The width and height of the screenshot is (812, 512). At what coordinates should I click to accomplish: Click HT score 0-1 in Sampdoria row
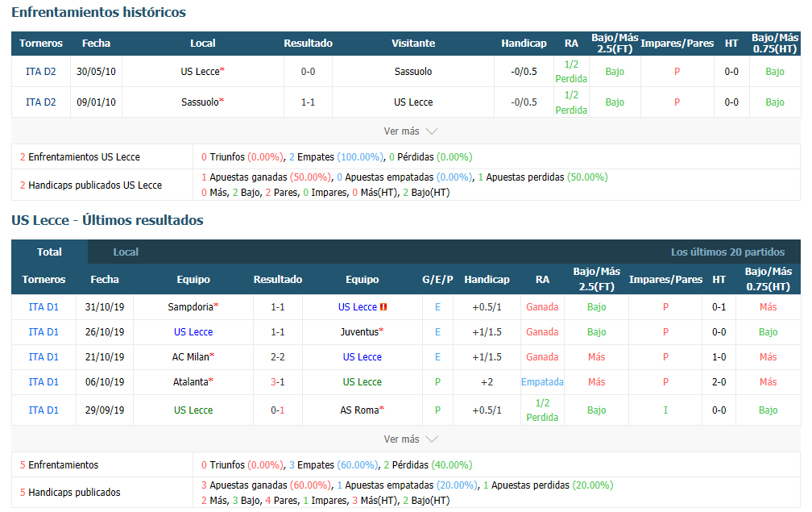(x=719, y=306)
